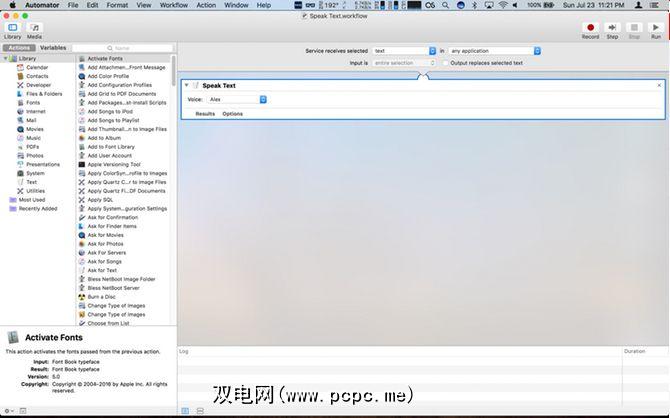Screen dimensions: 670x418
Task: Open the gear menu at bottom left
Action: pos(8,411)
